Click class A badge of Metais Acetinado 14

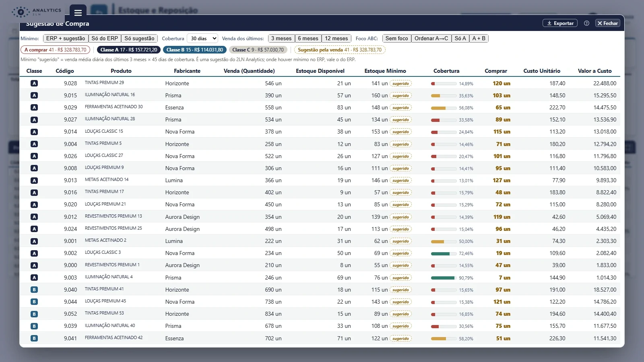tap(34, 180)
